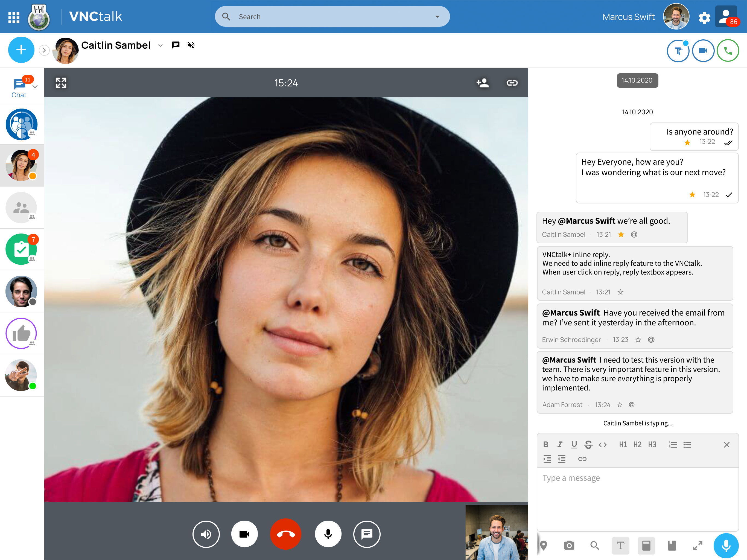Open Caitlin Sambel conversation with 4 unread
747x560 pixels.
(x=22, y=165)
